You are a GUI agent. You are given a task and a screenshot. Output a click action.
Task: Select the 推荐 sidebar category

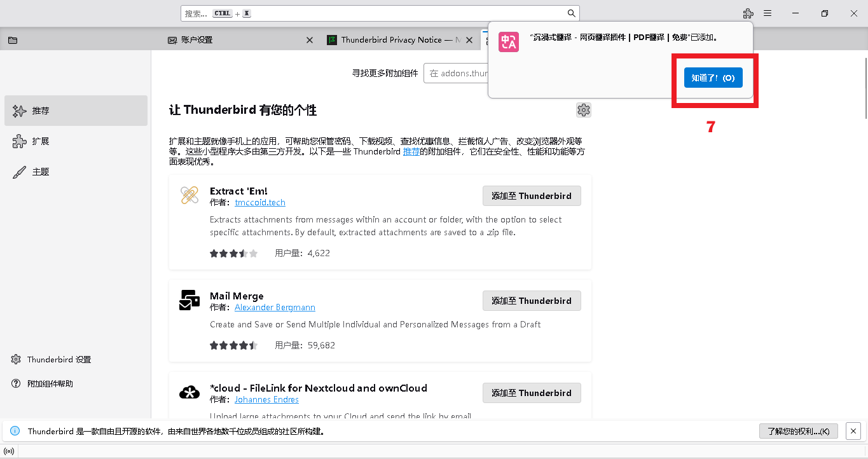[x=76, y=111]
